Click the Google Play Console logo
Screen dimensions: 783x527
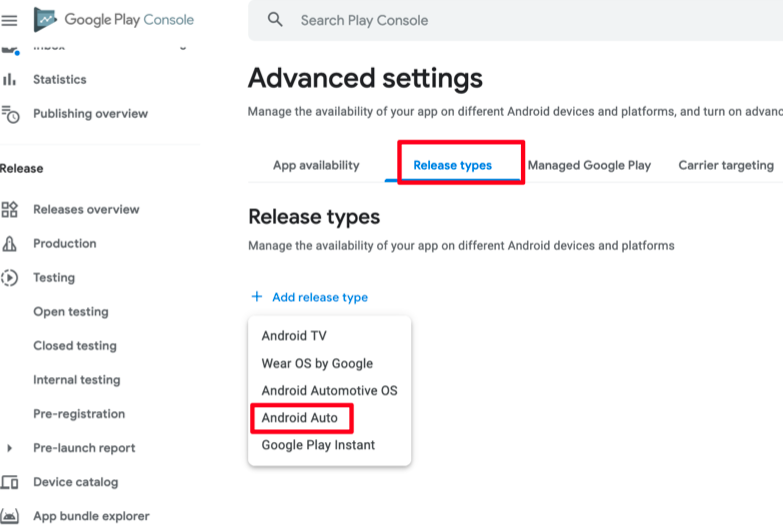click(x=114, y=20)
